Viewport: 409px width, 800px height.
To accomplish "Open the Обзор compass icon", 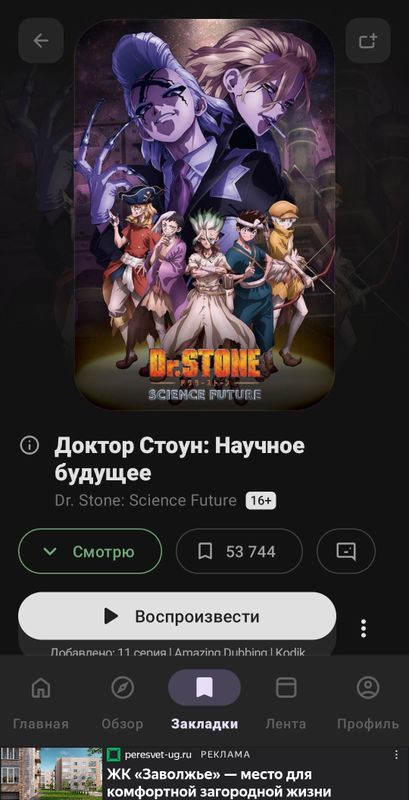I will pos(122,688).
